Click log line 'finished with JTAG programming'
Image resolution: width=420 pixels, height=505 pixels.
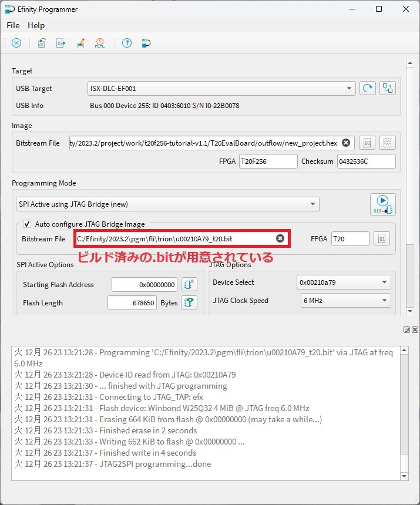tap(121, 386)
